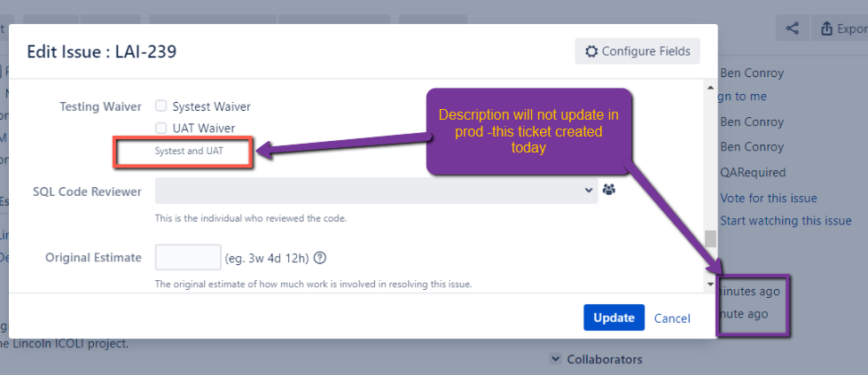The image size is (868, 375).
Task: Click the Original Estimate input field
Action: click(x=188, y=258)
